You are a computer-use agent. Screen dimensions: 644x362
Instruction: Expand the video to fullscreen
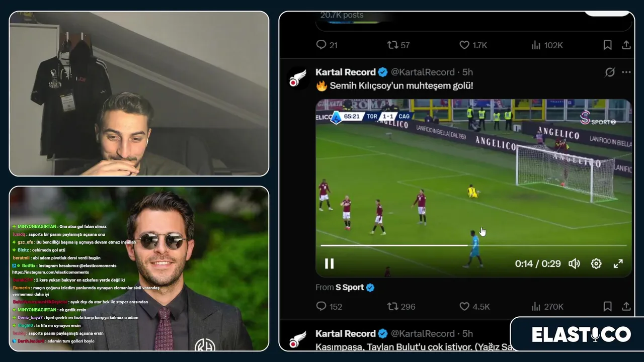point(618,263)
